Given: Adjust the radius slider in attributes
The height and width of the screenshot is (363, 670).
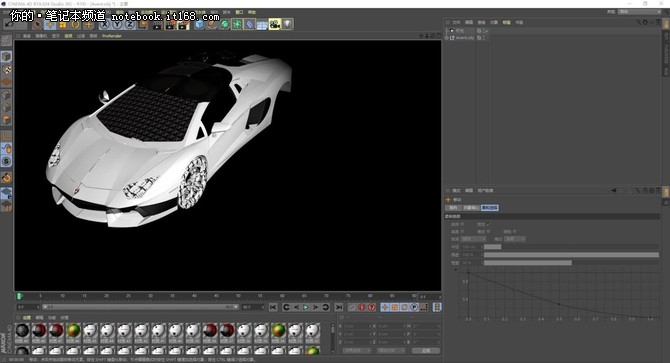Looking at the screenshot, I should point(571,247).
